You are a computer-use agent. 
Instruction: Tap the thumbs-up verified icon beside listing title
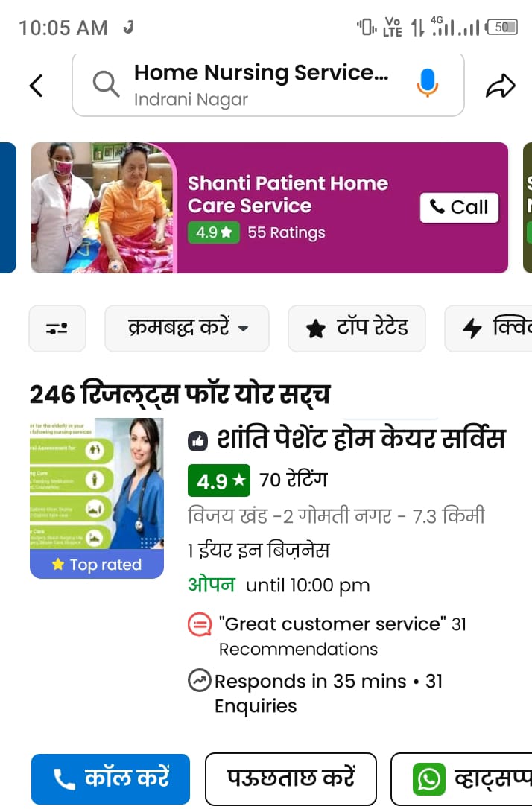pyautogui.click(x=197, y=440)
